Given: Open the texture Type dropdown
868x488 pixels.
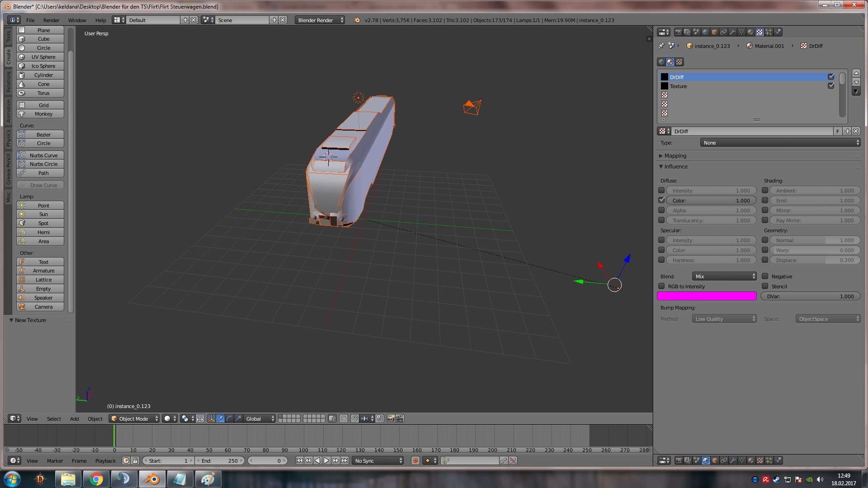Looking at the screenshot, I should click(x=780, y=143).
